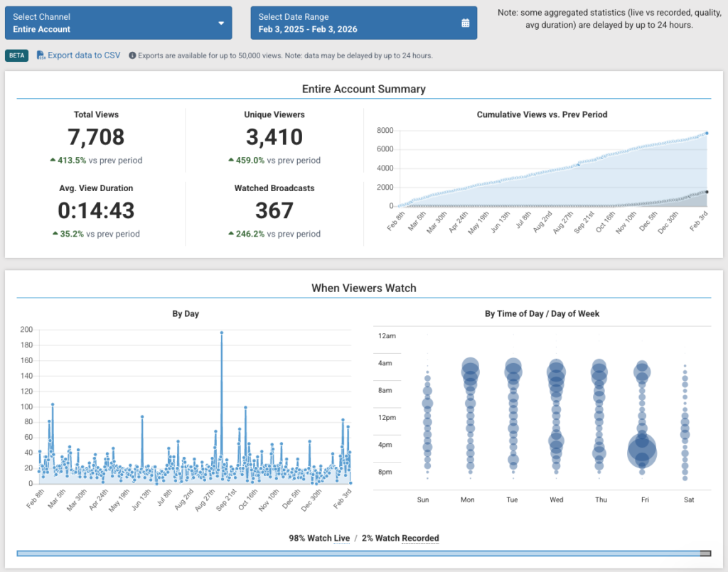Click the Export data to CSV link
The image size is (728, 572).
pyautogui.click(x=84, y=55)
